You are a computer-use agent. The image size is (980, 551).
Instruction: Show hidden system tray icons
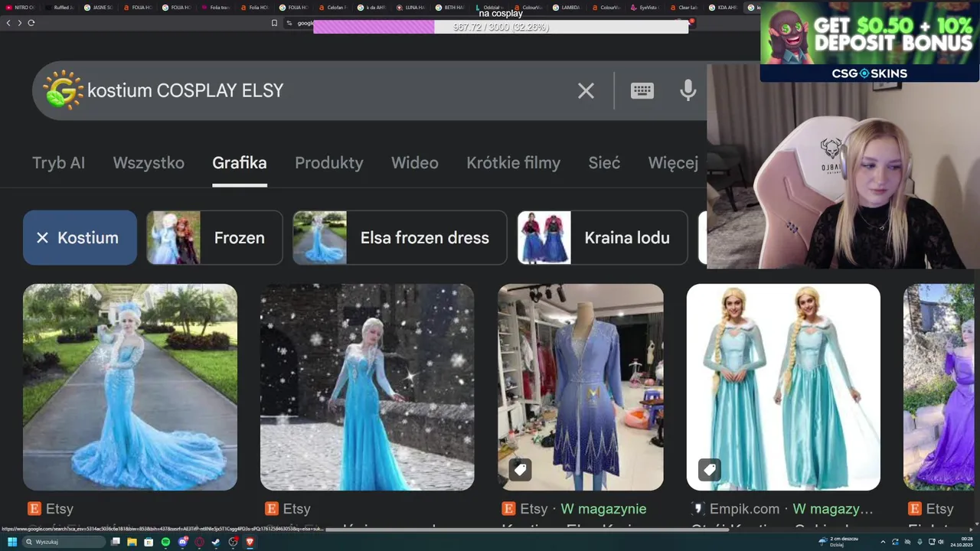(883, 542)
